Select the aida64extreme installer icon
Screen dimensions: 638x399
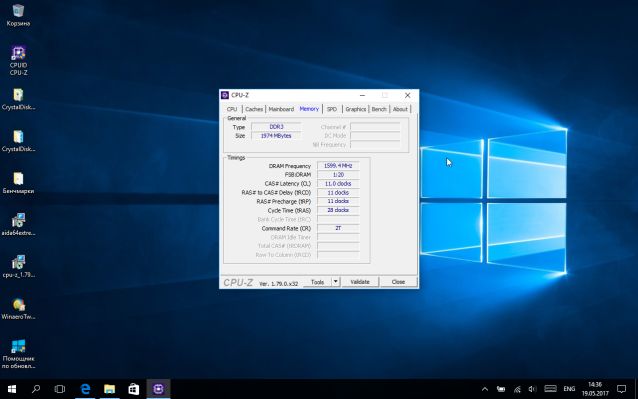18,225
